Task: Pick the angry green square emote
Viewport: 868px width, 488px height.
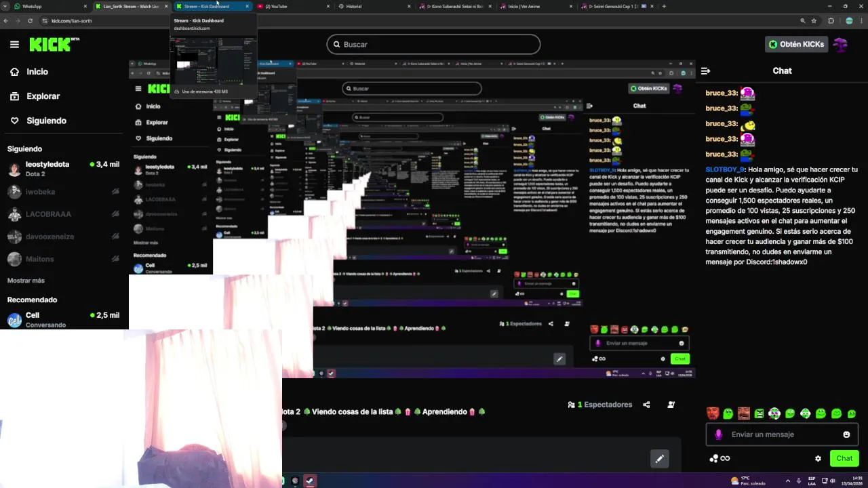Action: [x=759, y=413]
